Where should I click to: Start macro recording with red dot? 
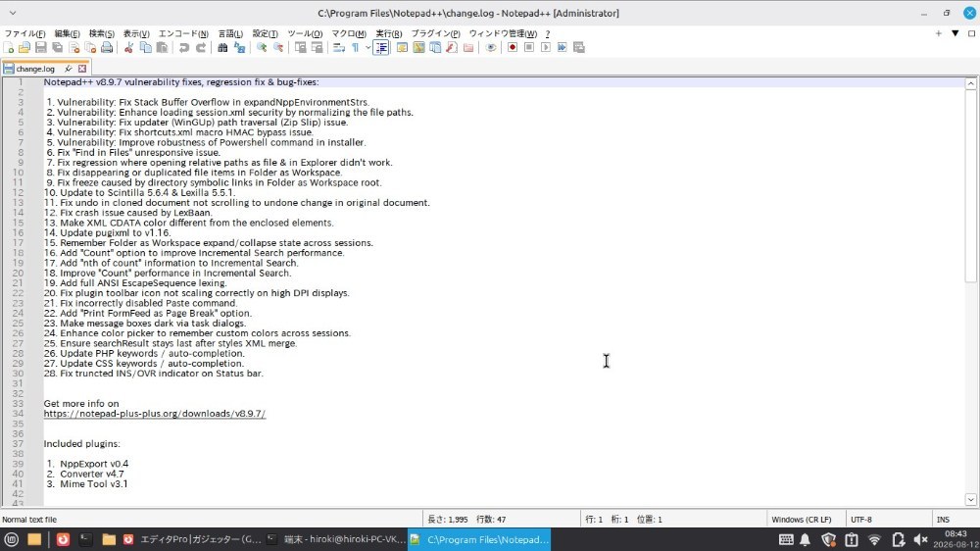pyautogui.click(x=513, y=47)
